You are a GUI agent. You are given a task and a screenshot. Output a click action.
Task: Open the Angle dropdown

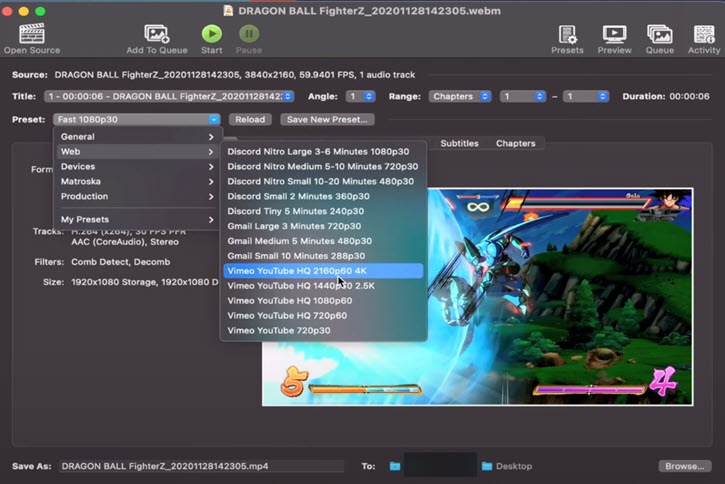click(360, 96)
